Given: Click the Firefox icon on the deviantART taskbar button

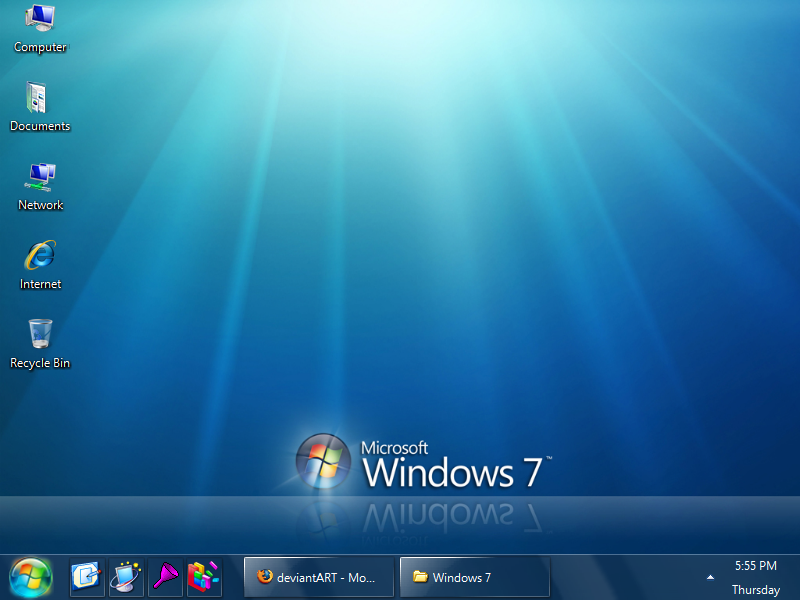Looking at the screenshot, I should [x=265, y=576].
